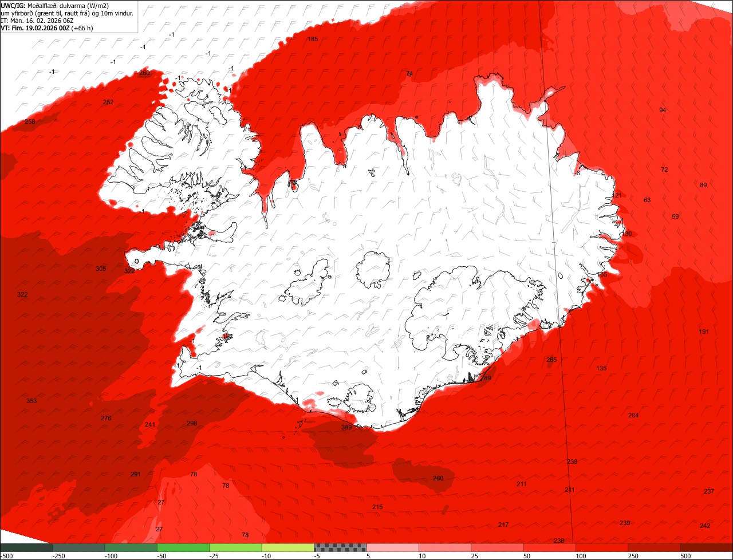733x560 pixels.
Task: Click the map value '191'
Action: click(x=704, y=332)
